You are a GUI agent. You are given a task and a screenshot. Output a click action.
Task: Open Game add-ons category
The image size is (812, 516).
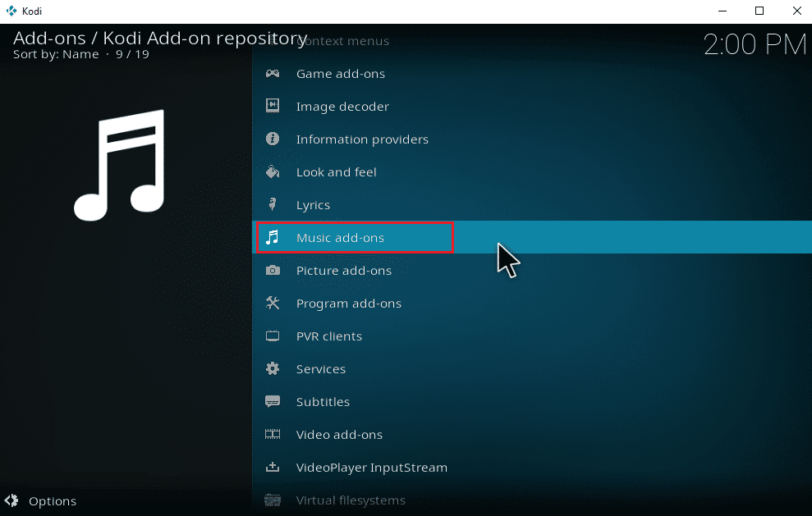tap(532, 74)
